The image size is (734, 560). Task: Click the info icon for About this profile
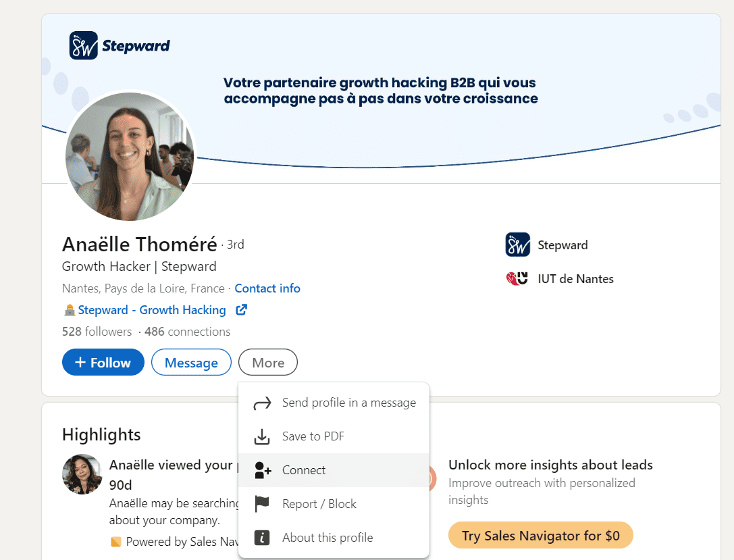(x=262, y=538)
